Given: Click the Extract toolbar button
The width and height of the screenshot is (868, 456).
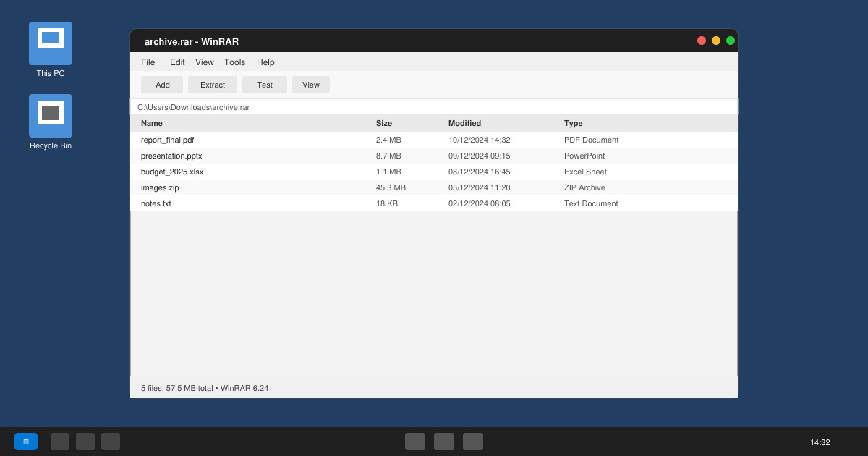Looking at the screenshot, I should pyautogui.click(x=213, y=85).
